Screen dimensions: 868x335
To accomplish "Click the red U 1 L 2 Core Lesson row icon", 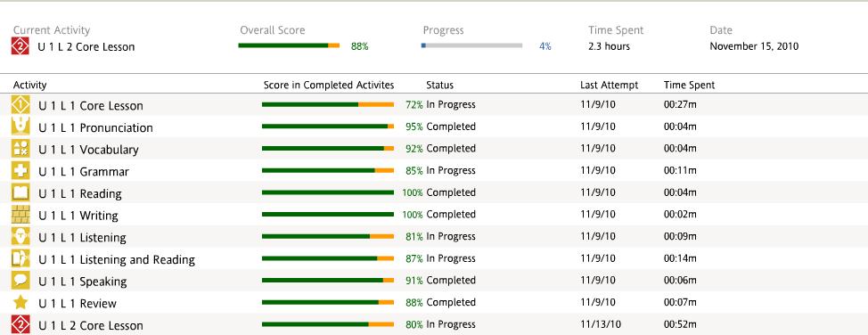I will (20, 324).
